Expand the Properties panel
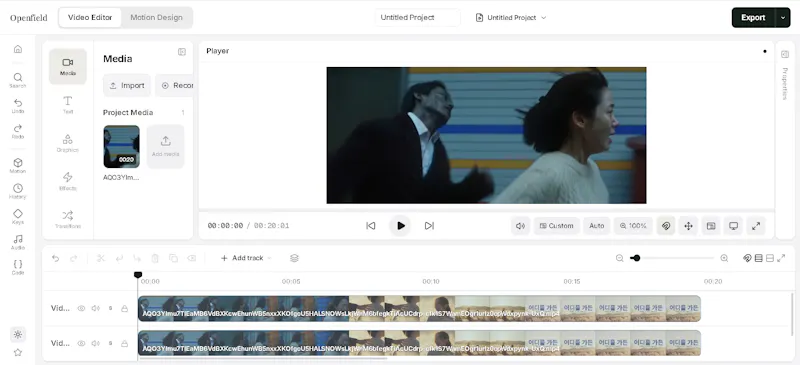The height and width of the screenshot is (365, 800). pos(785,54)
